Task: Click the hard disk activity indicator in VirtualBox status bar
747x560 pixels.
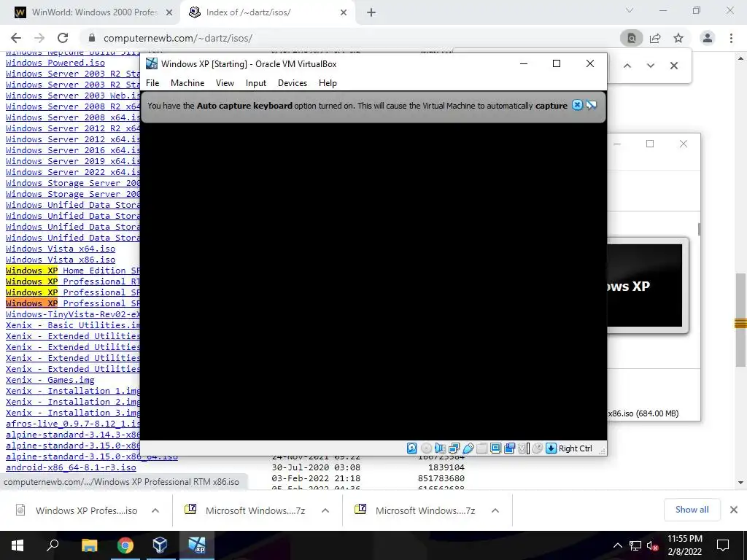Action: point(412,448)
